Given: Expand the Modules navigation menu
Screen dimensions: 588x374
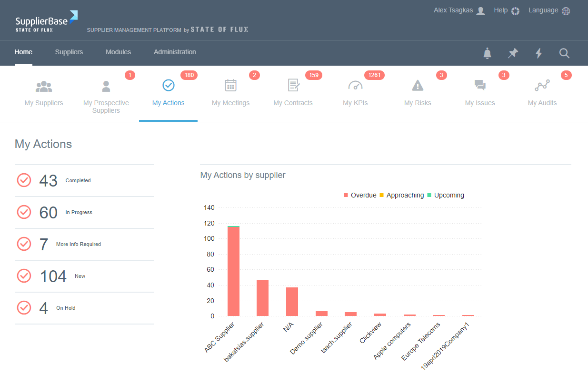Looking at the screenshot, I should point(118,52).
